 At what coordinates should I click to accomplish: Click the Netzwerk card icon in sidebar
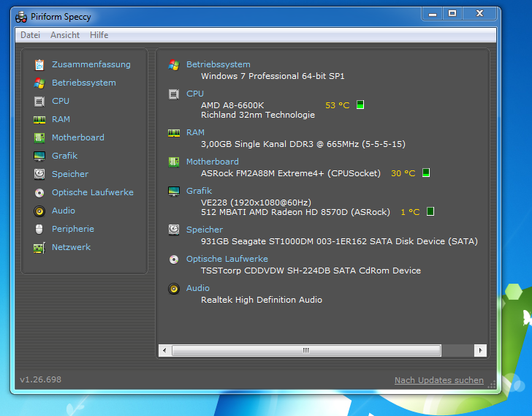click(39, 248)
